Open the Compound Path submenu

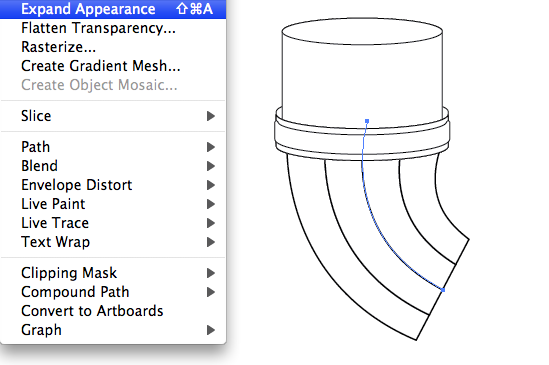113,292
